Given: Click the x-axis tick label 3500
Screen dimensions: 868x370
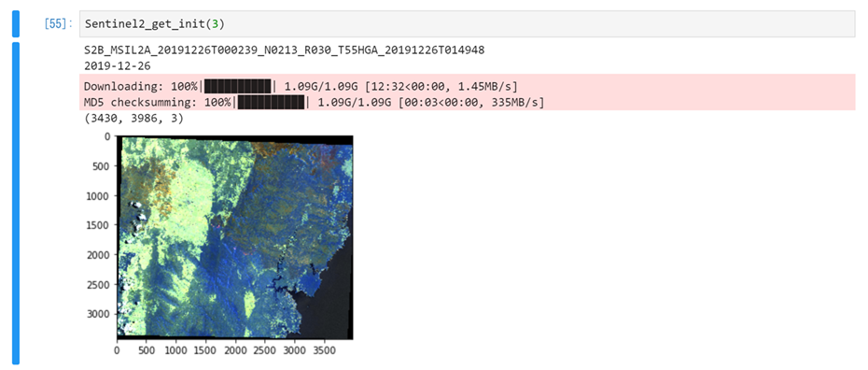Looking at the screenshot, I should coord(324,350).
